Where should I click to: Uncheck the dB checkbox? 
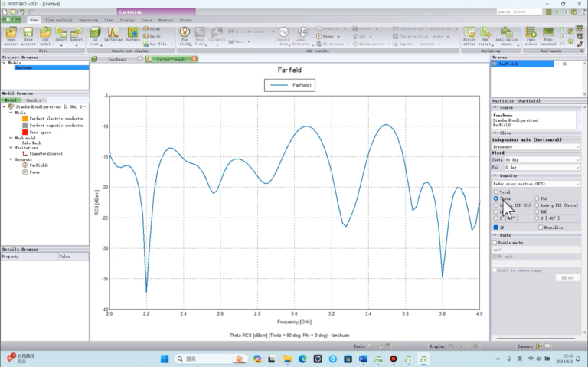coord(496,228)
